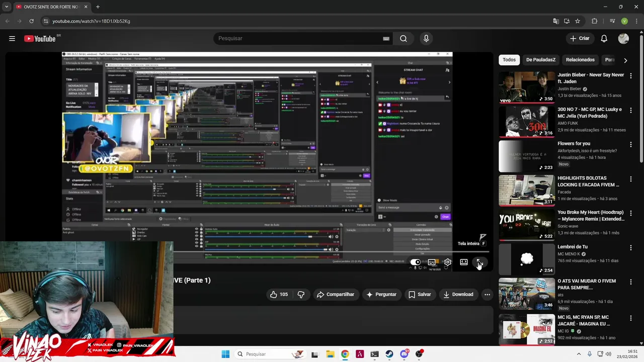Click the translate page icon in address bar
This screenshot has height=362, width=644.
click(555, 21)
